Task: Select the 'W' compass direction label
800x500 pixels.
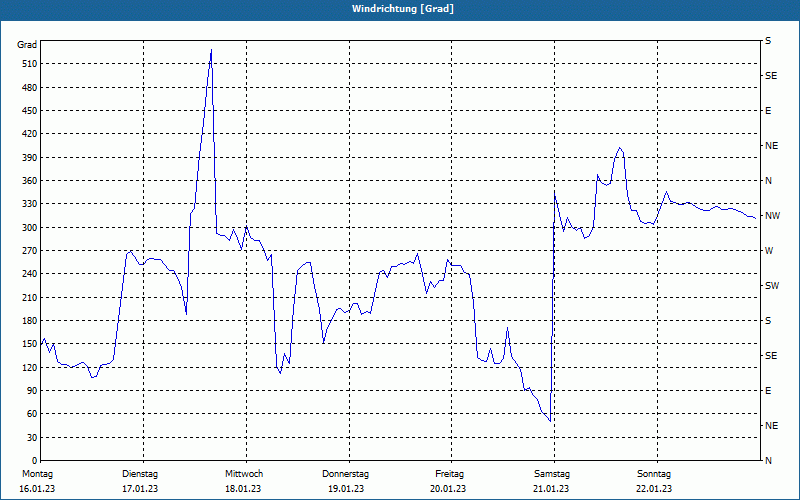Action: (769, 251)
